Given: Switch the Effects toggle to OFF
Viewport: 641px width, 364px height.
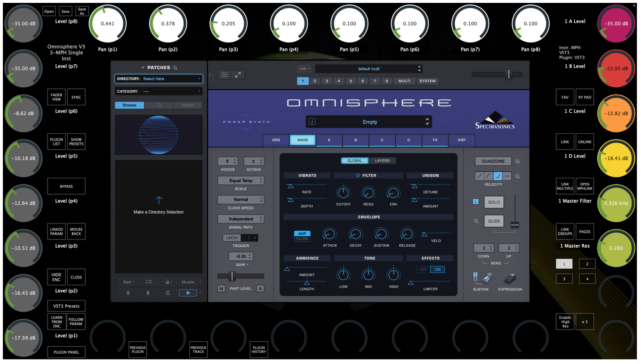Looking at the screenshot, I should [x=423, y=269].
